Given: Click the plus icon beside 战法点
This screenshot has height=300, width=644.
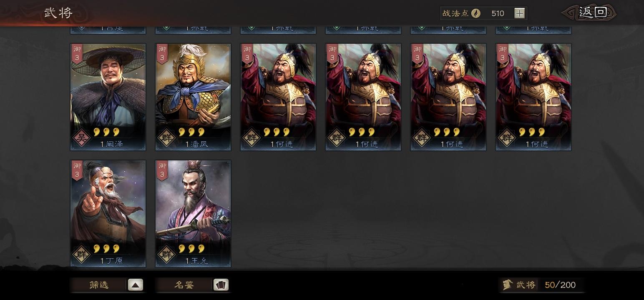Looking at the screenshot, I should tap(519, 13).
